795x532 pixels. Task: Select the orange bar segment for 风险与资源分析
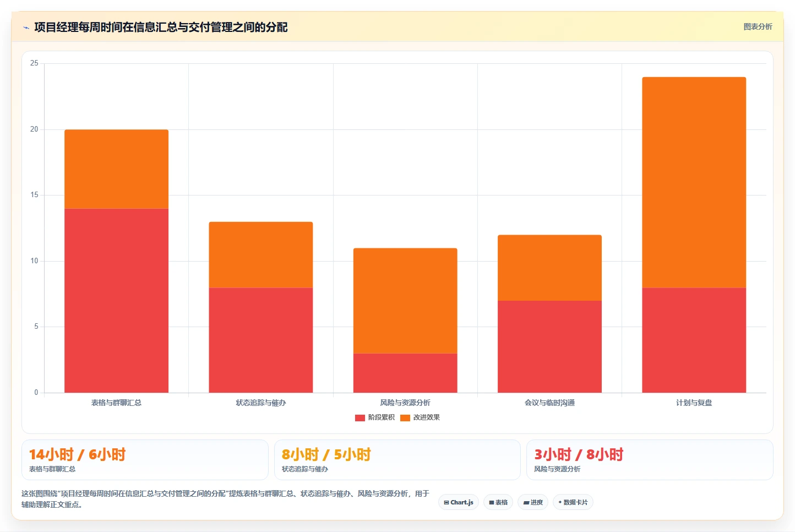point(405,301)
